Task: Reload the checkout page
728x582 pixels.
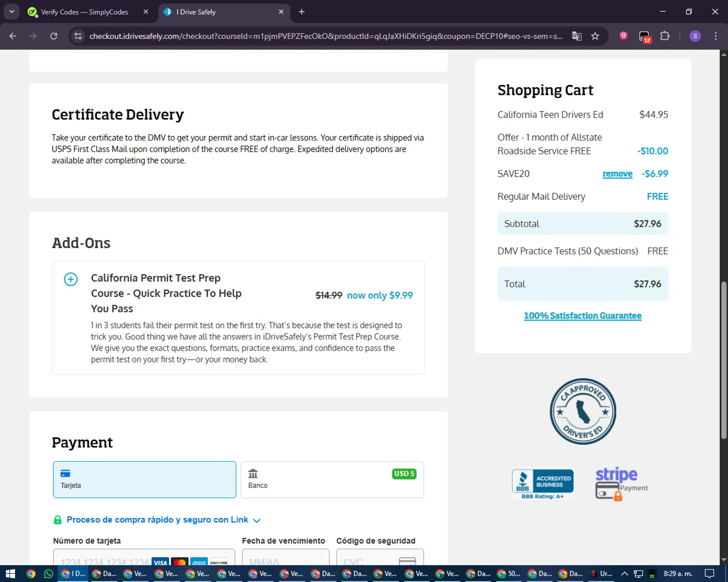Action: click(x=54, y=36)
